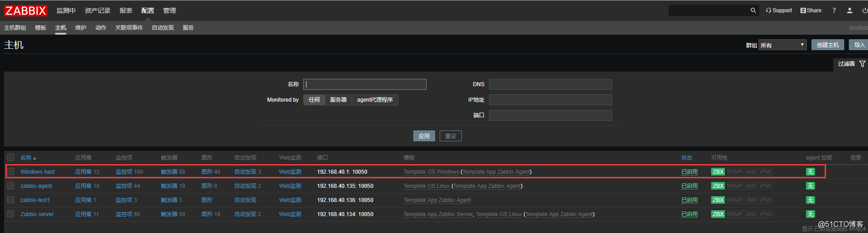Open Template OS Windows link

pyautogui.click(x=431, y=172)
